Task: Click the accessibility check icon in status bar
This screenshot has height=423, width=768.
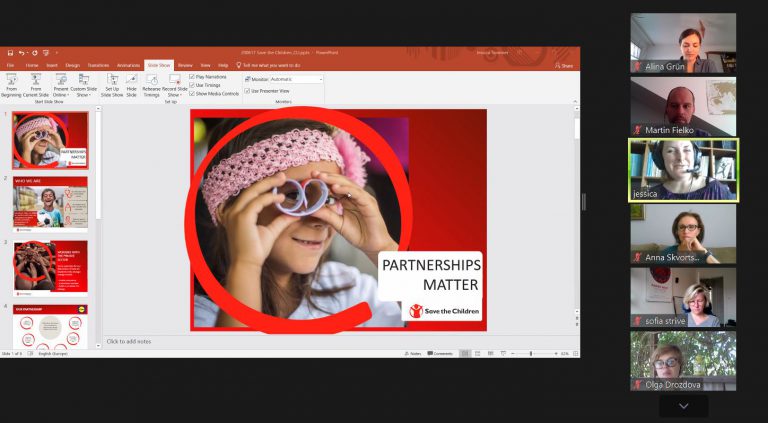Action: coord(30,353)
